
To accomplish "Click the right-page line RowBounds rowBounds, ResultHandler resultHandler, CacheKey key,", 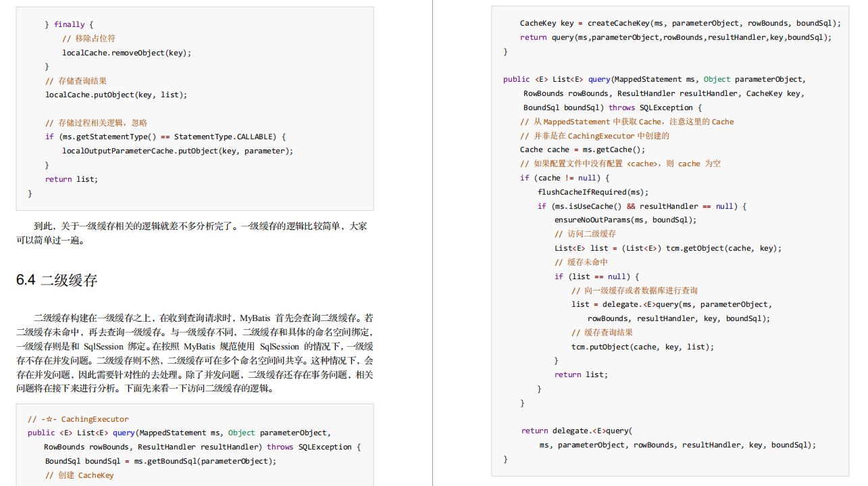I will click(x=664, y=93).
